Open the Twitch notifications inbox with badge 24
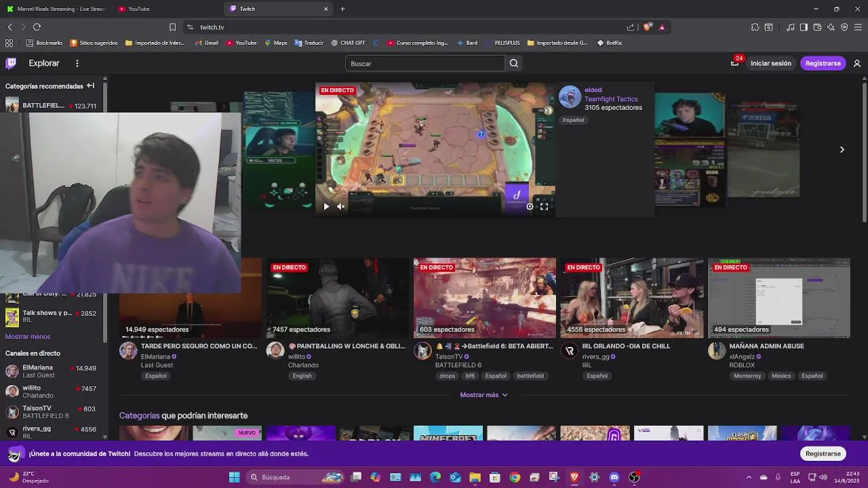 coord(734,63)
